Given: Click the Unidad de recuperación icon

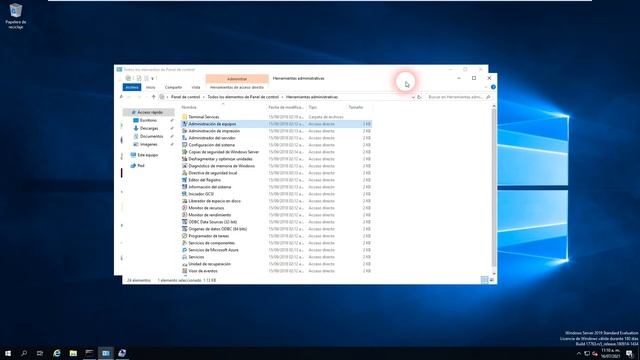Looking at the screenshot, I should [184, 264].
